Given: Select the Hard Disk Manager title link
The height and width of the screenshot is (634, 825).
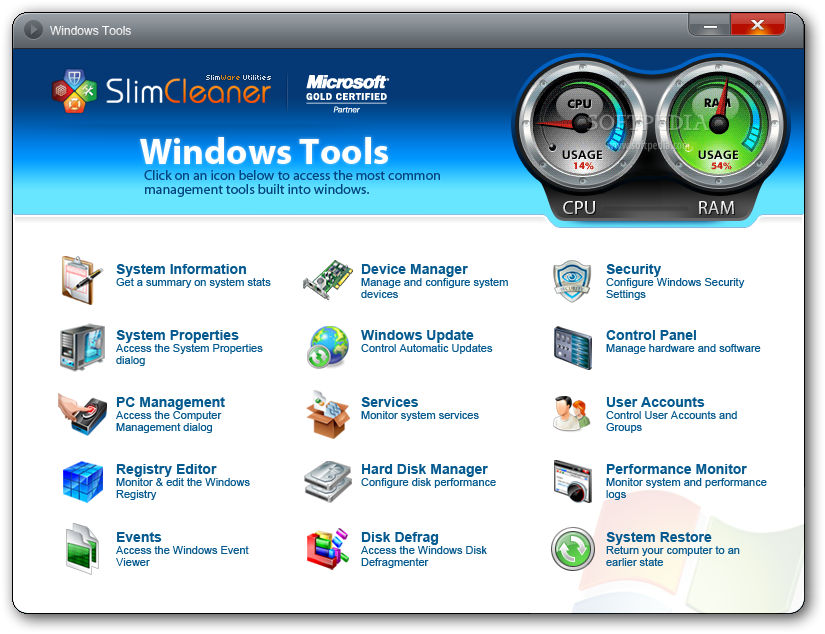Looking at the screenshot, I should (x=424, y=469).
